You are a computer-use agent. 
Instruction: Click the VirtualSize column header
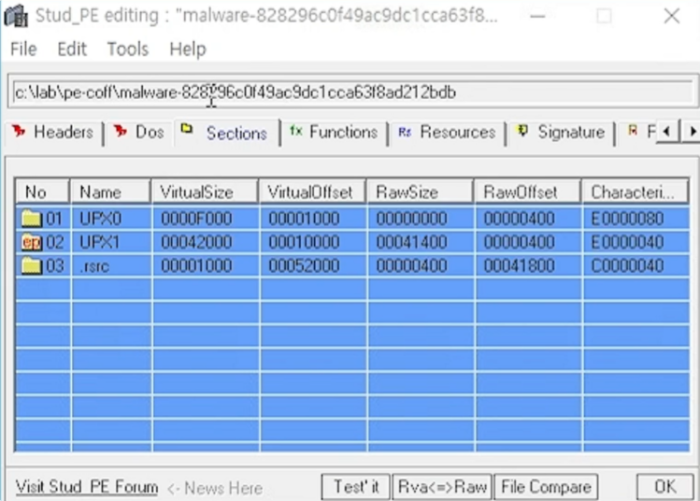click(205, 192)
